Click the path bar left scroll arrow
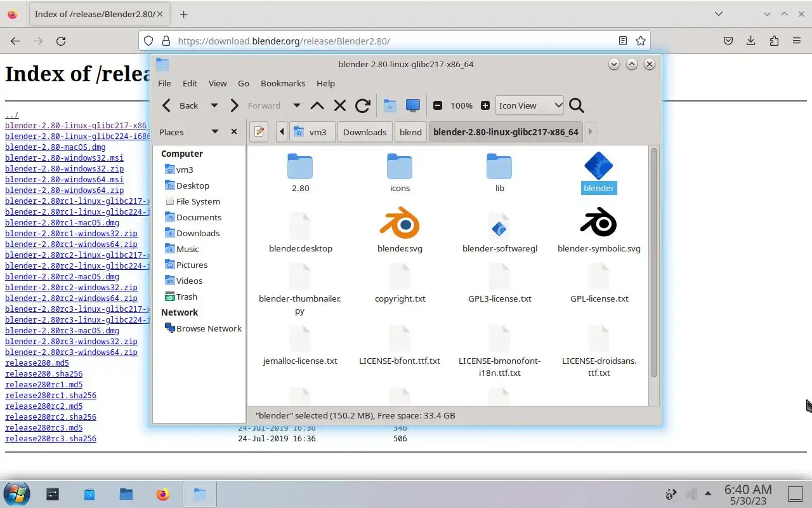This screenshot has width=812, height=508. 282,131
